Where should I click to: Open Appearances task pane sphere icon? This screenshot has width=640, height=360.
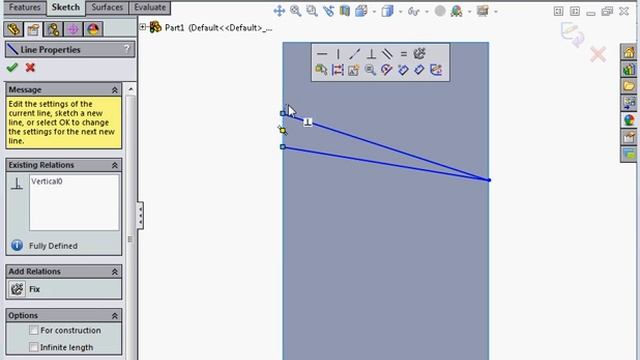click(629, 120)
